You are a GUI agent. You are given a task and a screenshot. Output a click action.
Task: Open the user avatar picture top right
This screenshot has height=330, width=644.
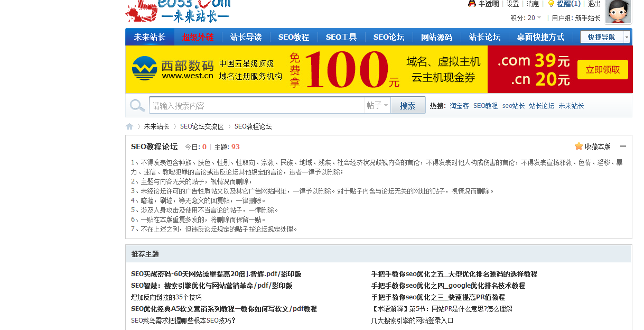pos(617,12)
